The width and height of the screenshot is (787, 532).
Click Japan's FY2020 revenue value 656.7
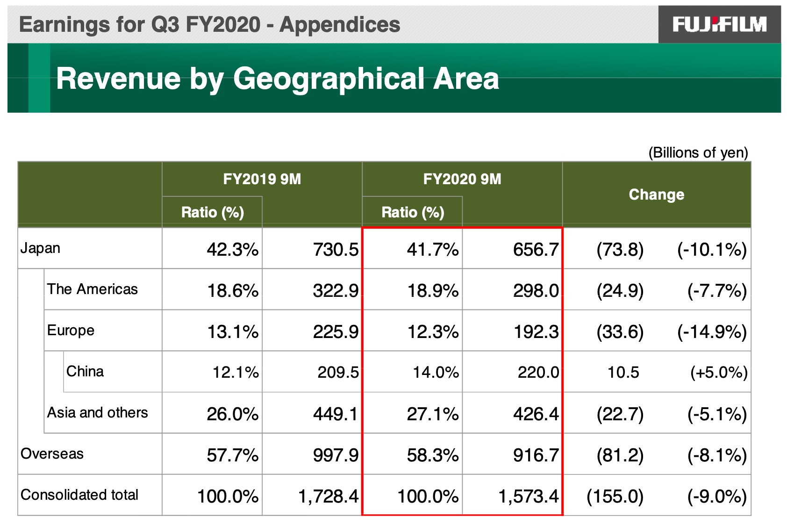tap(536, 250)
